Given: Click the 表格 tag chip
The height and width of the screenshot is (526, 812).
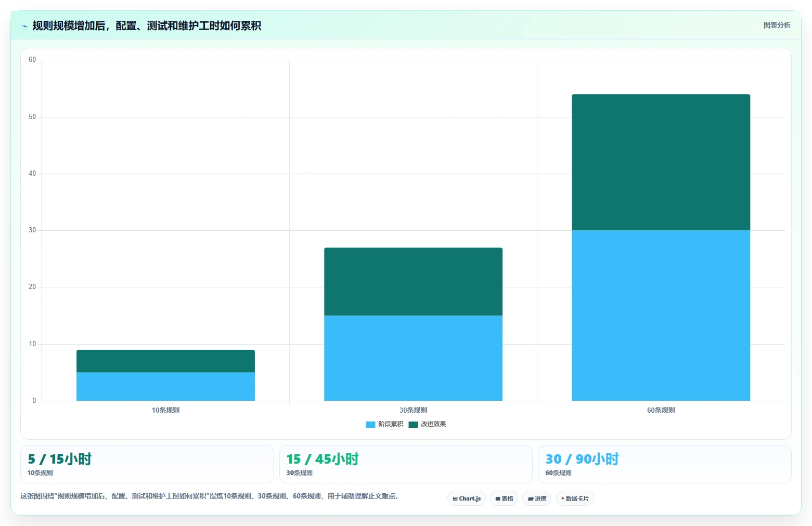Looking at the screenshot, I should [504, 498].
